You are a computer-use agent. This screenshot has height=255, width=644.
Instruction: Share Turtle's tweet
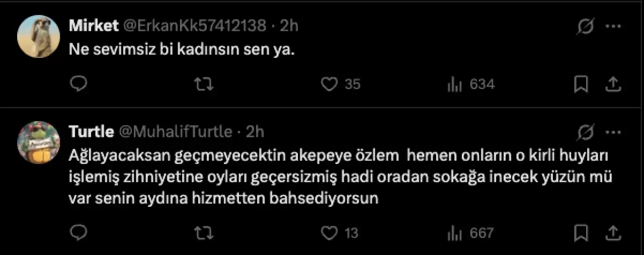pos(612,232)
